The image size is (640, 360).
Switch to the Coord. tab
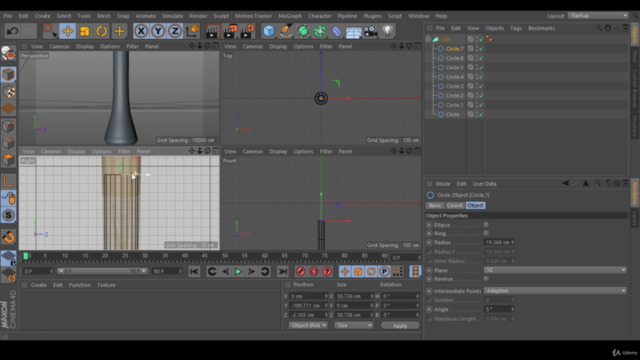click(x=455, y=205)
